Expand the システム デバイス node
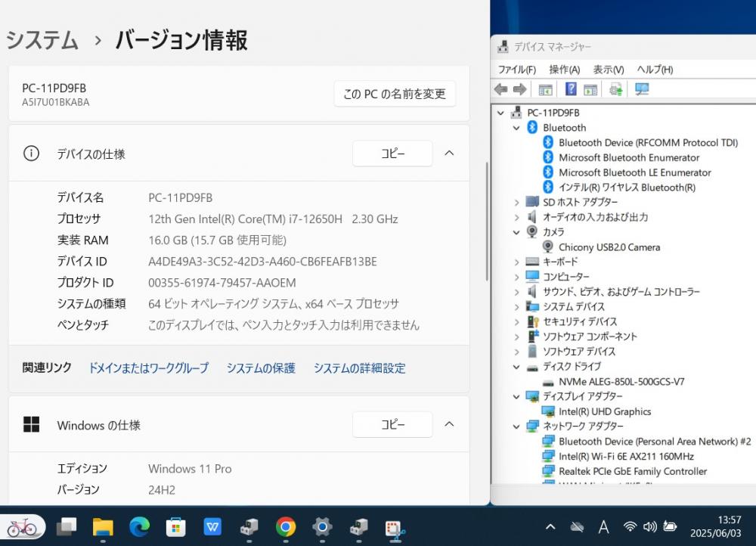 pyautogui.click(x=516, y=307)
